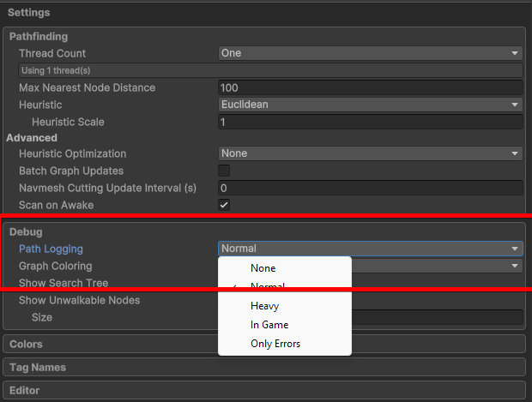Expand the Colors section
This screenshot has height=402, width=532.
(264, 344)
